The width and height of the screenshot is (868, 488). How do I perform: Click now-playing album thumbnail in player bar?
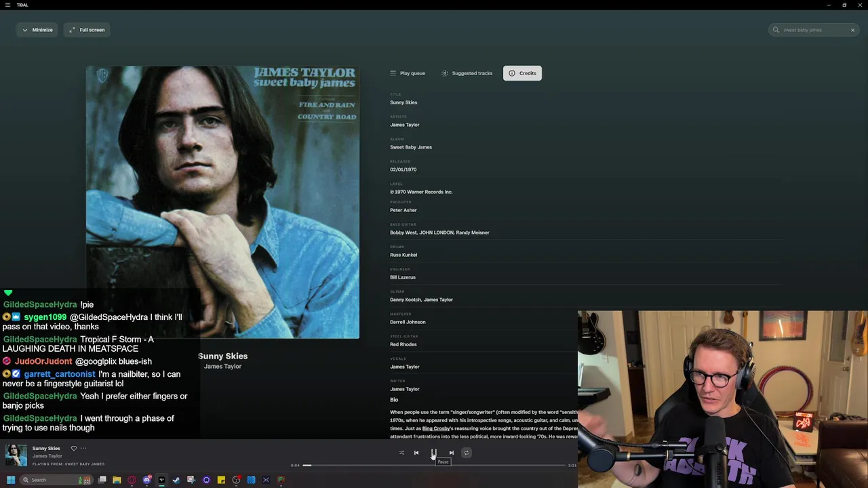coord(16,455)
